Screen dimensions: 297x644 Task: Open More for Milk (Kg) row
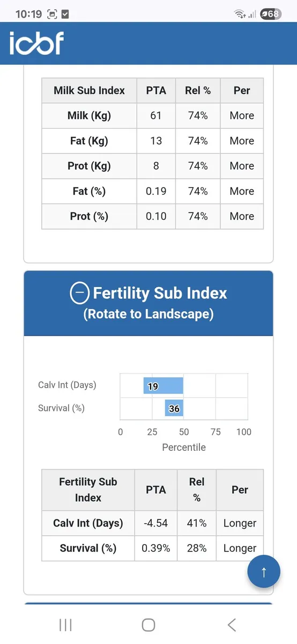(x=242, y=115)
